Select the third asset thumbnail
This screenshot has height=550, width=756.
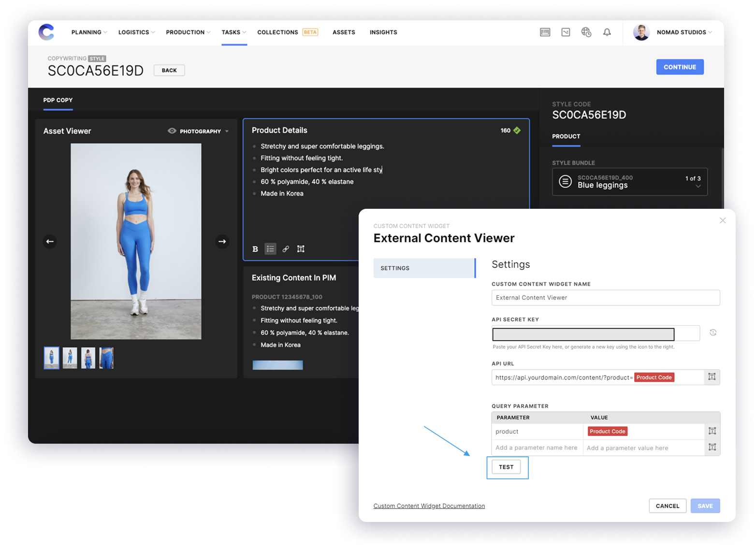(88, 358)
